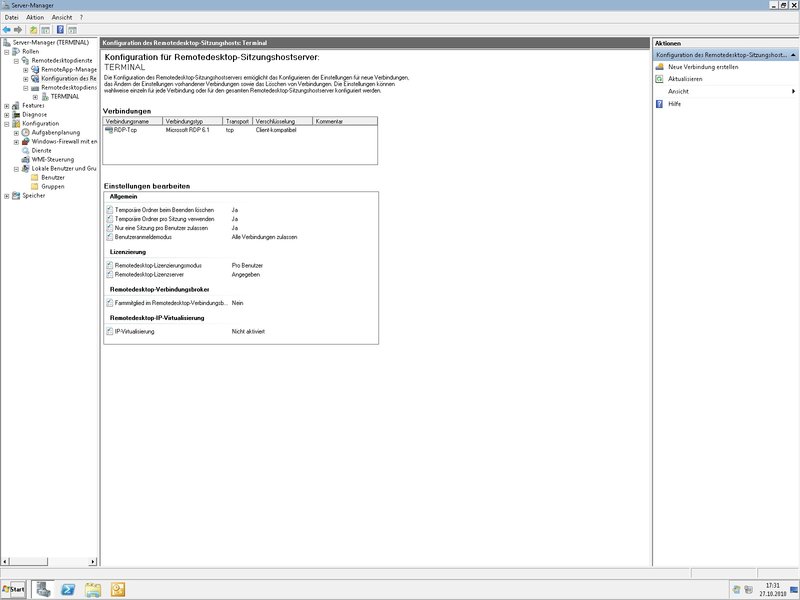Viewport: 800px width, 600px height.
Task: Click the up-one-level folder toolbar icon
Action: click(34, 30)
